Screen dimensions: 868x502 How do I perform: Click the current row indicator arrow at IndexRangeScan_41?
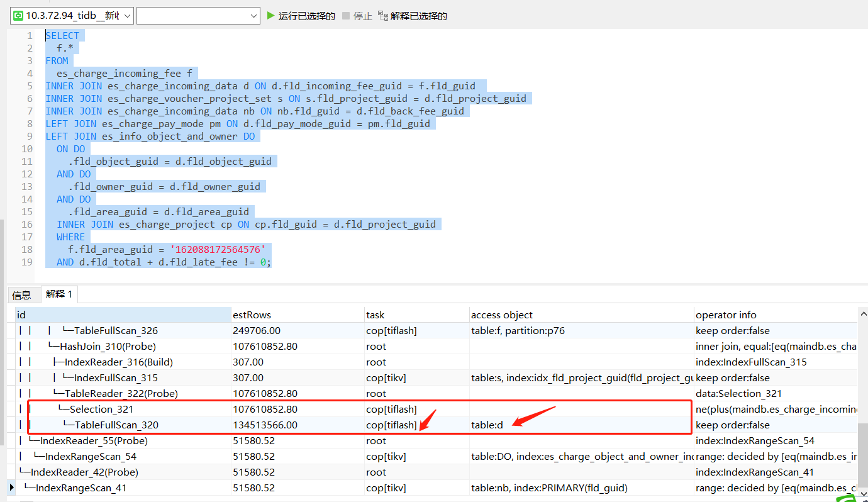(11, 488)
